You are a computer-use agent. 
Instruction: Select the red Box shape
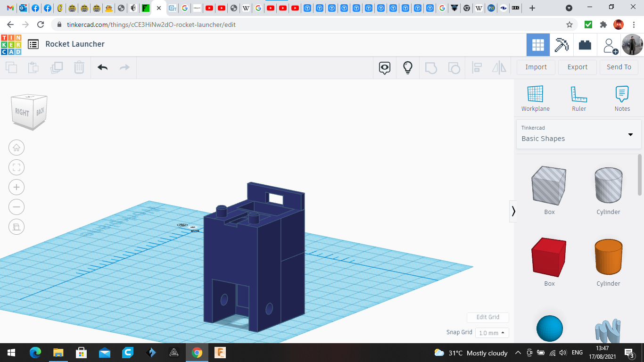549,258
